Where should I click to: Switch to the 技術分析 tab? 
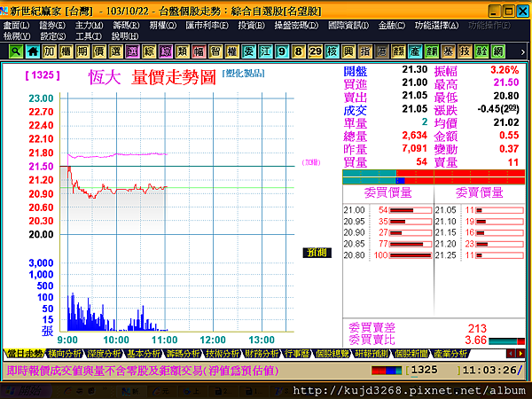[x=223, y=354]
